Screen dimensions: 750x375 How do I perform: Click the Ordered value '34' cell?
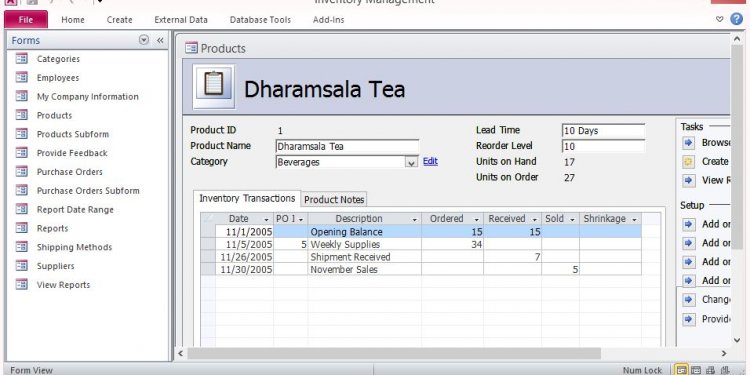(452, 244)
